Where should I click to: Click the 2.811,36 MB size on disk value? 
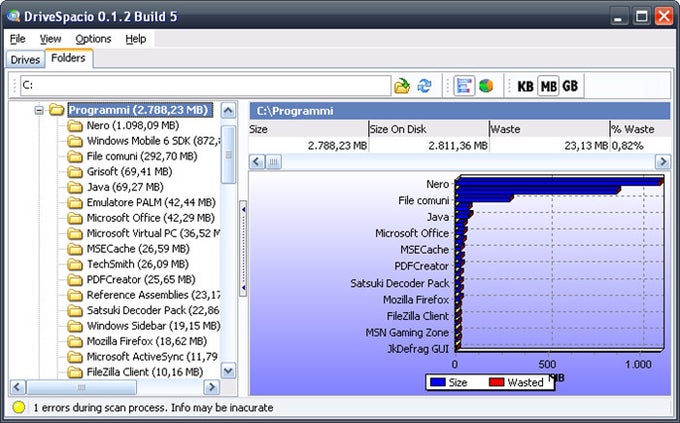pos(458,146)
